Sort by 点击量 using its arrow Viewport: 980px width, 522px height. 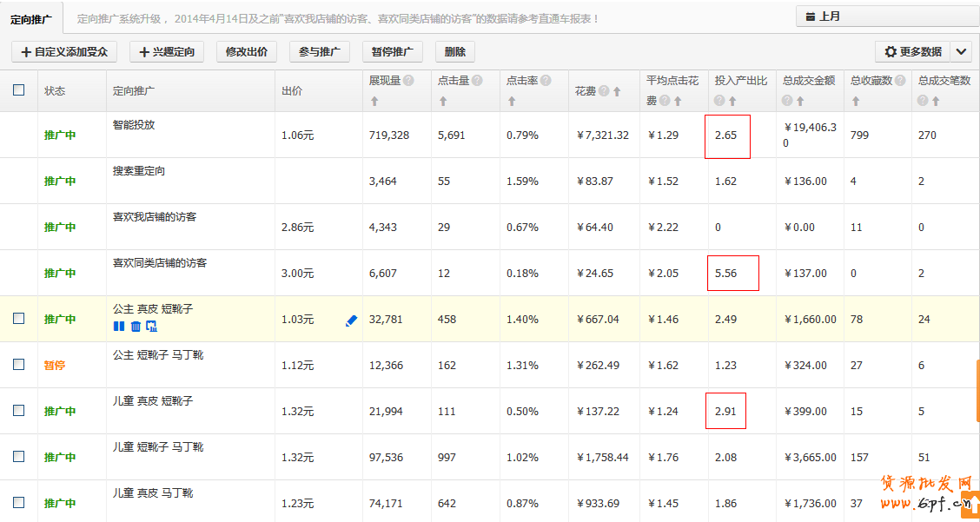[443, 101]
